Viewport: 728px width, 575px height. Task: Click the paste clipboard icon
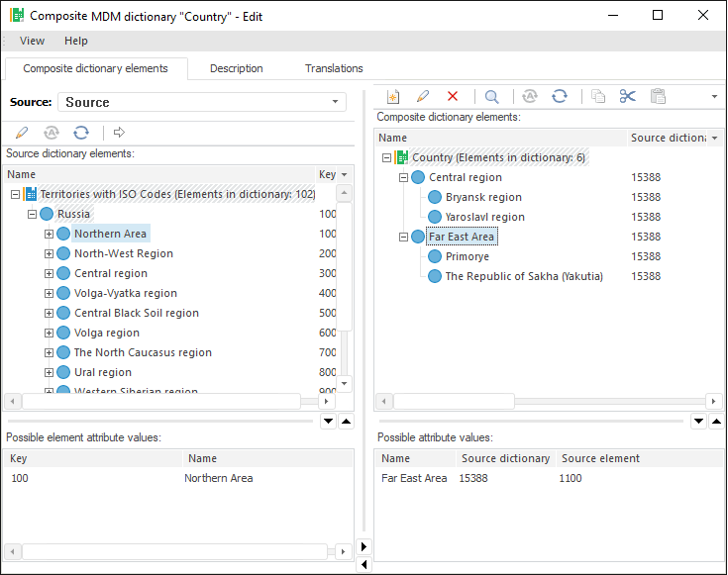(x=658, y=96)
